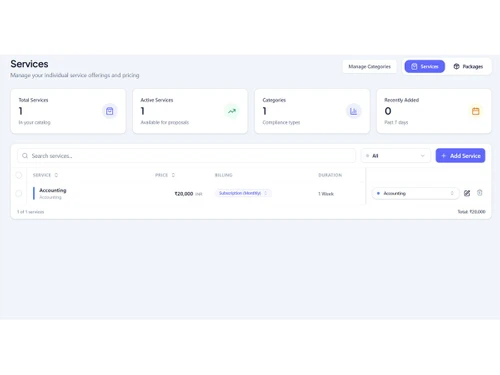Click the Categories card label
The image size is (500, 375).
[x=274, y=100]
